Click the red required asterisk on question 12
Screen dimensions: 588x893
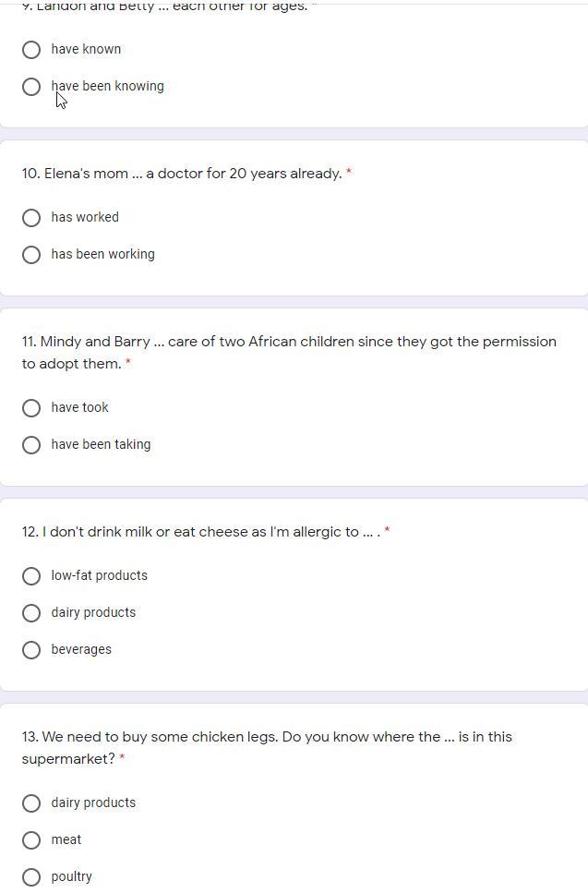point(388,532)
